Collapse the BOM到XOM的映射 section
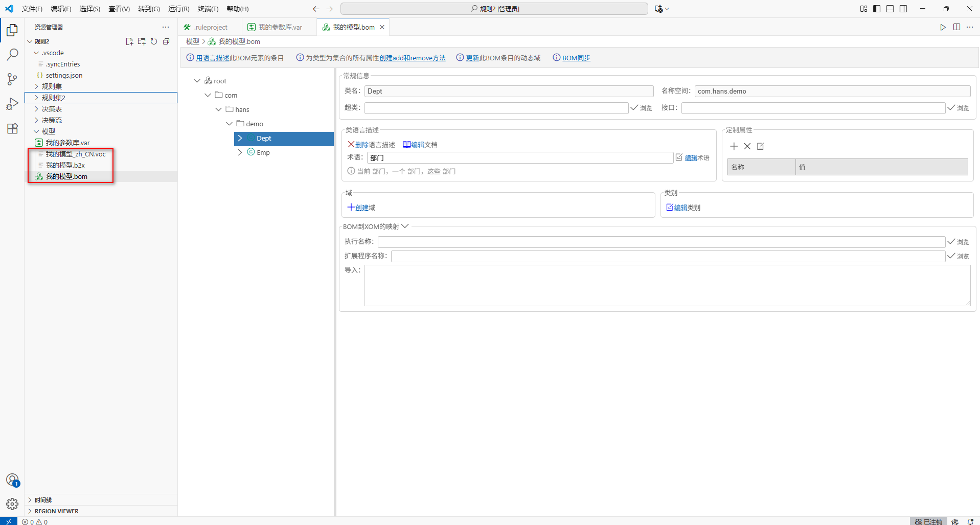Image resolution: width=980 pixels, height=525 pixels. pyautogui.click(x=405, y=226)
